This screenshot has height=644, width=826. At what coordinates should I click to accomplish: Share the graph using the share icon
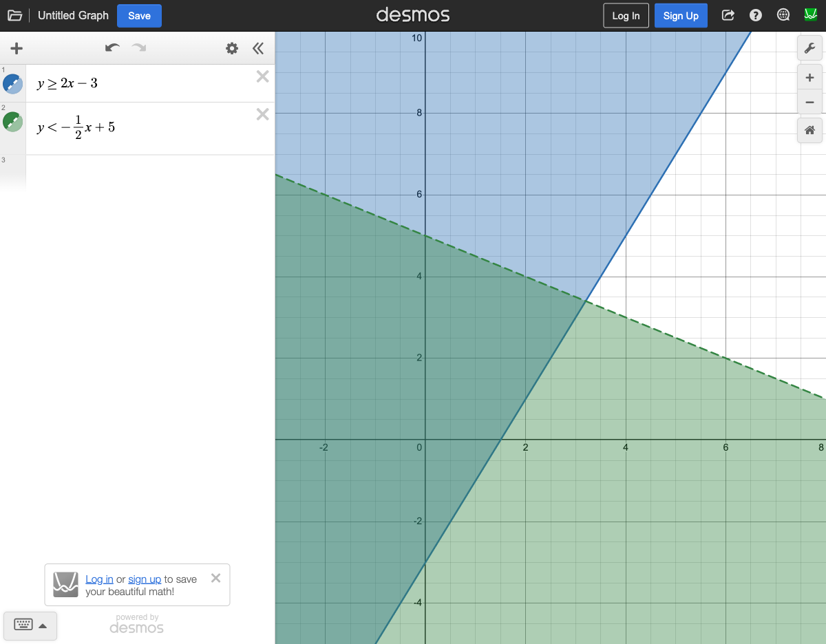[728, 15]
